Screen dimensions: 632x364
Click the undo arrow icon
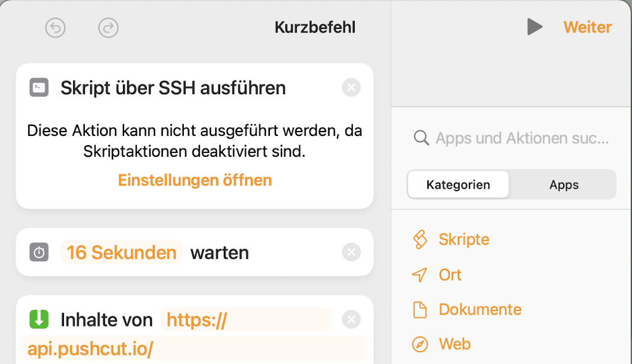click(x=55, y=28)
